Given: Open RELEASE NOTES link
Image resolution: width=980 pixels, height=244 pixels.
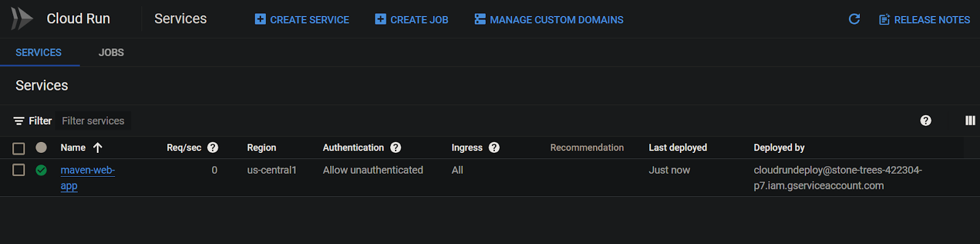Looking at the screenshot, I should pos(924,20).
